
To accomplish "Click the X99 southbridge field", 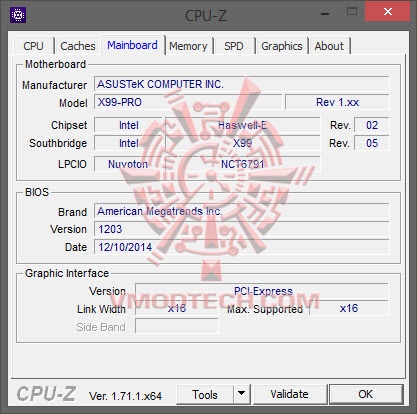I will (x=242, y=143).
